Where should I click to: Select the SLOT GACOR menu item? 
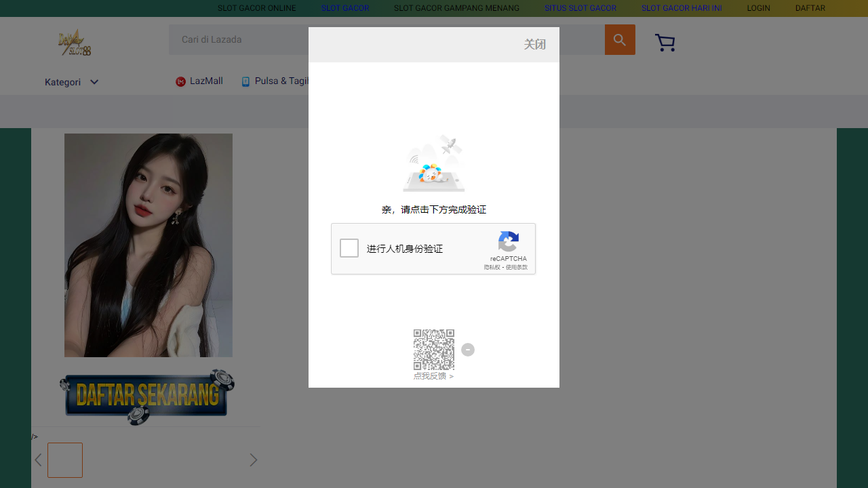click(x=345, y=8)
